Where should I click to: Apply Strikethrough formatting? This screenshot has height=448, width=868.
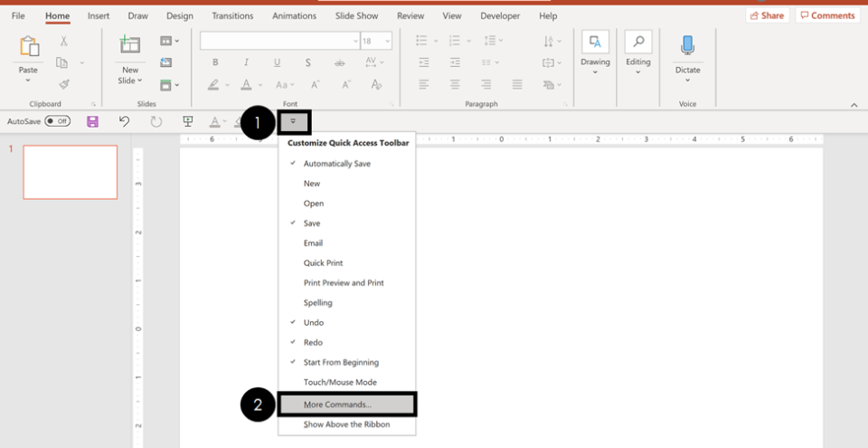coord(339,63)
